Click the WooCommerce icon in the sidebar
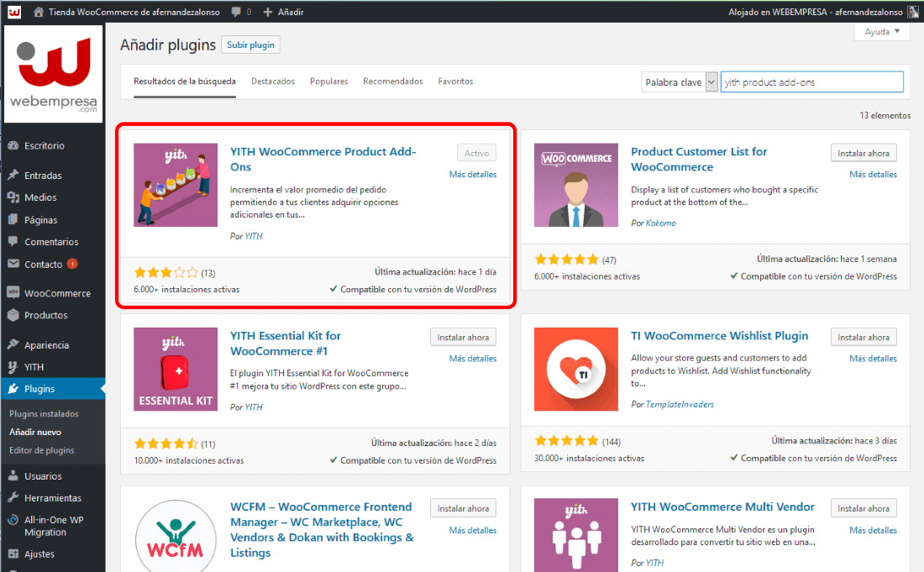Viewport: 924px width, 572px height. click(x=13, y=293)
